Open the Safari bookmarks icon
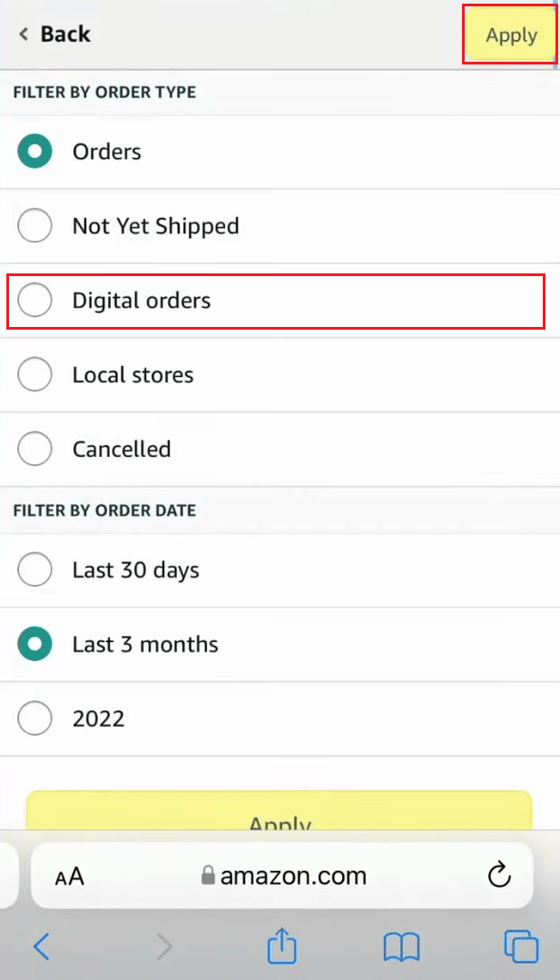 [x=401, y=946]
